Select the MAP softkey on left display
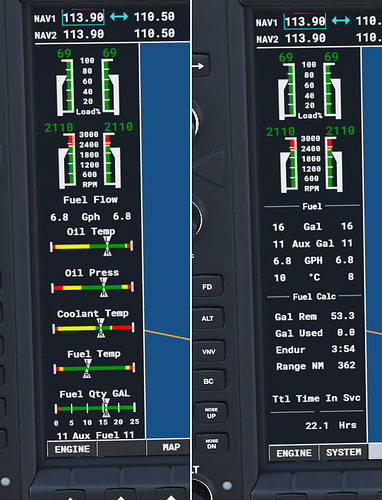Screen dimensions: 382x500 tap(171, 447)
